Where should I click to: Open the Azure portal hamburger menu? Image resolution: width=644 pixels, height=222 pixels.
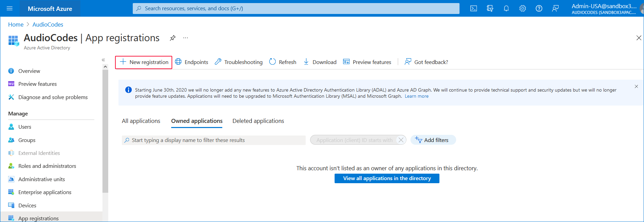pos(10,9)
